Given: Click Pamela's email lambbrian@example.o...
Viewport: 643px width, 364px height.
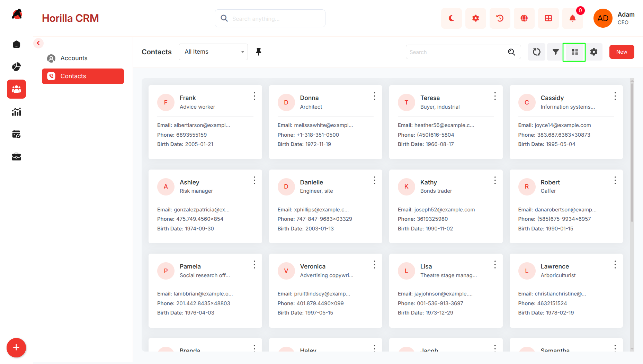Looking at the screenshot, I should pos(203,294).
